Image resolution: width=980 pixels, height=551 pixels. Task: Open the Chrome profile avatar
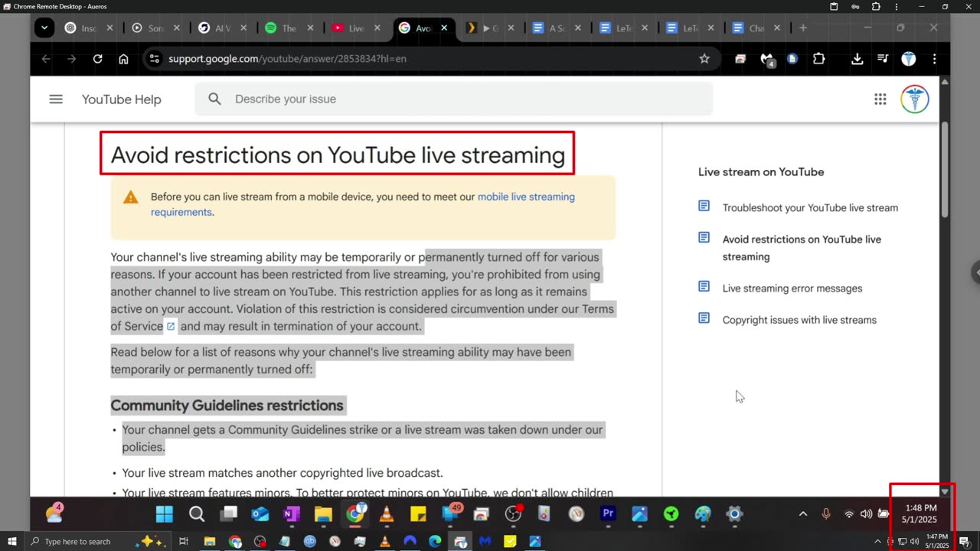(x=909, y=59)
